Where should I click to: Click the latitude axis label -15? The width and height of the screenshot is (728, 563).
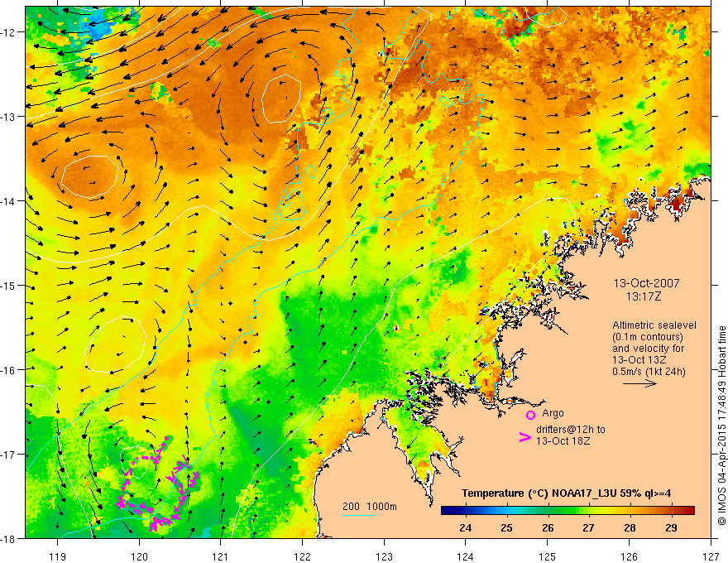click(x=8, y=286)
